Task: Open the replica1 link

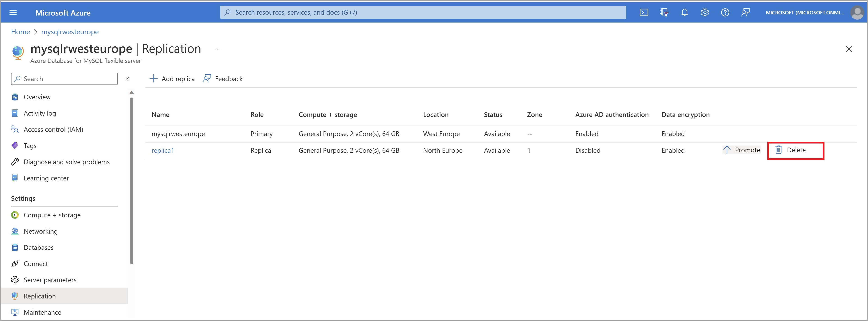Action: 163,150
